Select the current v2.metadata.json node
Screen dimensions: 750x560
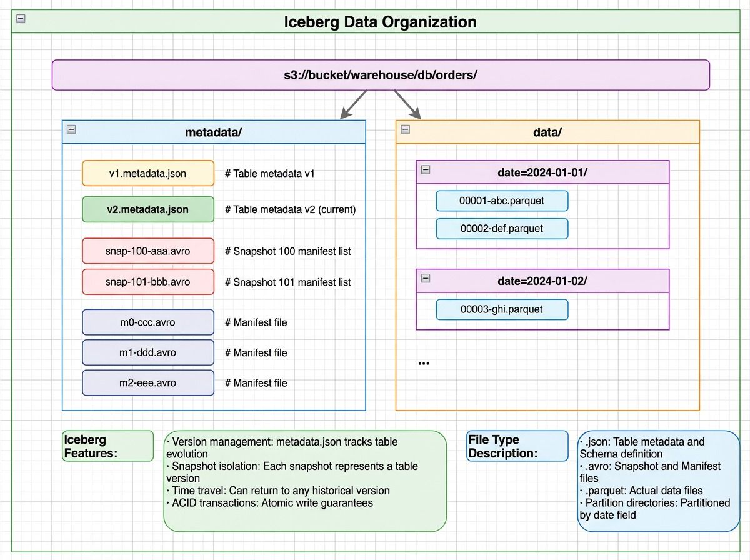(x=147, y=209)
